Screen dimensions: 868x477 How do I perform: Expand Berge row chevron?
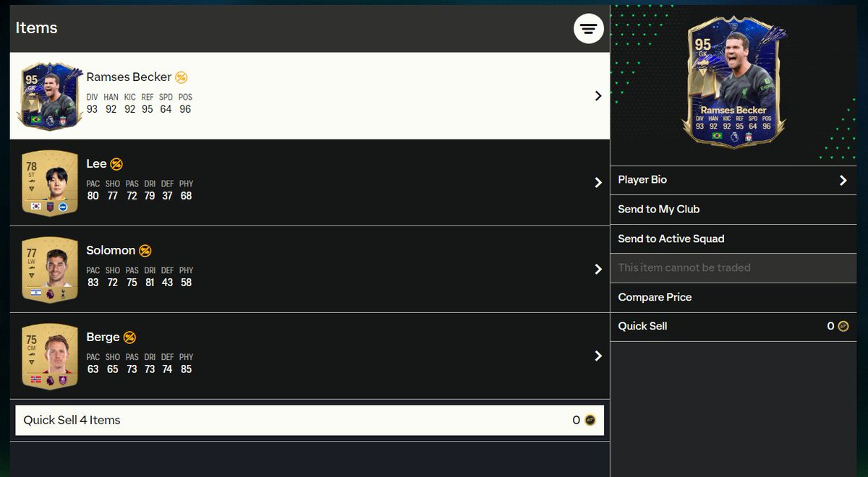point(598,356)
